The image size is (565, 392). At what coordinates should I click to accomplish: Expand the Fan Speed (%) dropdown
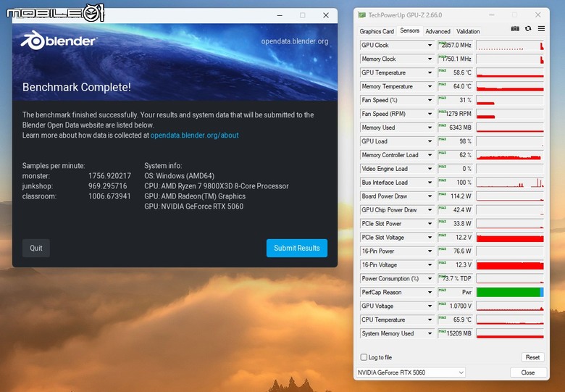coord(430,100)
